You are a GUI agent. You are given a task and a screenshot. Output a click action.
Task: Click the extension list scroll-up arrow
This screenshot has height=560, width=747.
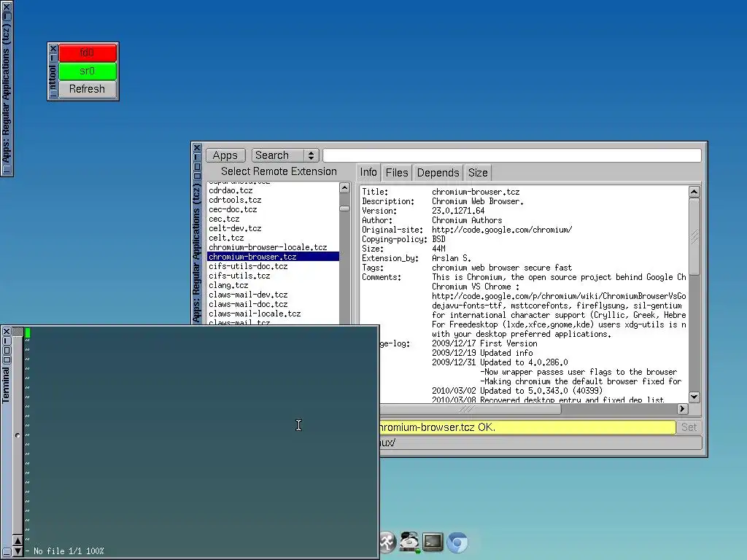tap(344, 187)
